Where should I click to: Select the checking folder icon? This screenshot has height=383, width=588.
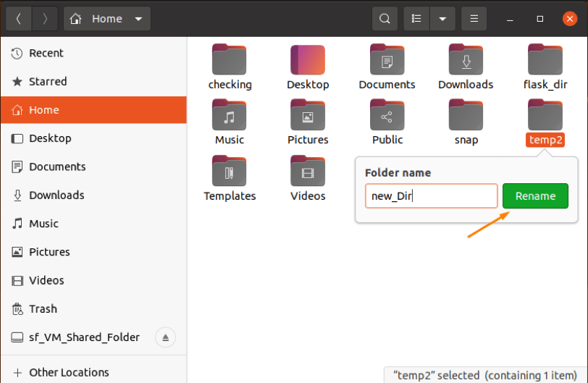point(229,59)
